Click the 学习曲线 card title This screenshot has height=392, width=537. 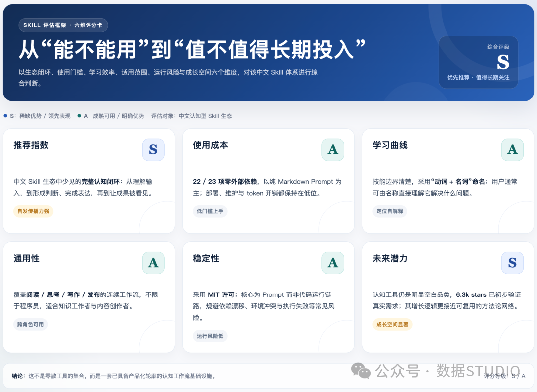[390, 145]
